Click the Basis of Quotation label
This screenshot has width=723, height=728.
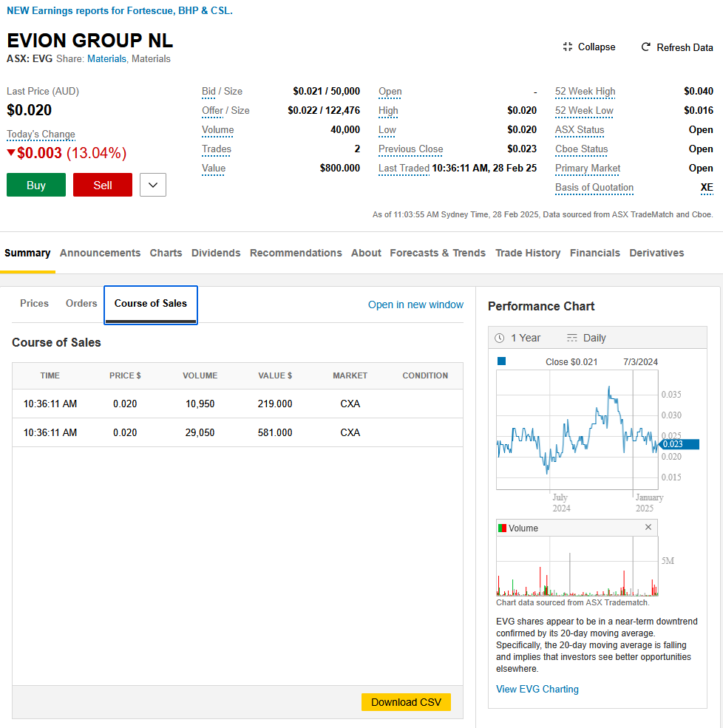[594, 188]
